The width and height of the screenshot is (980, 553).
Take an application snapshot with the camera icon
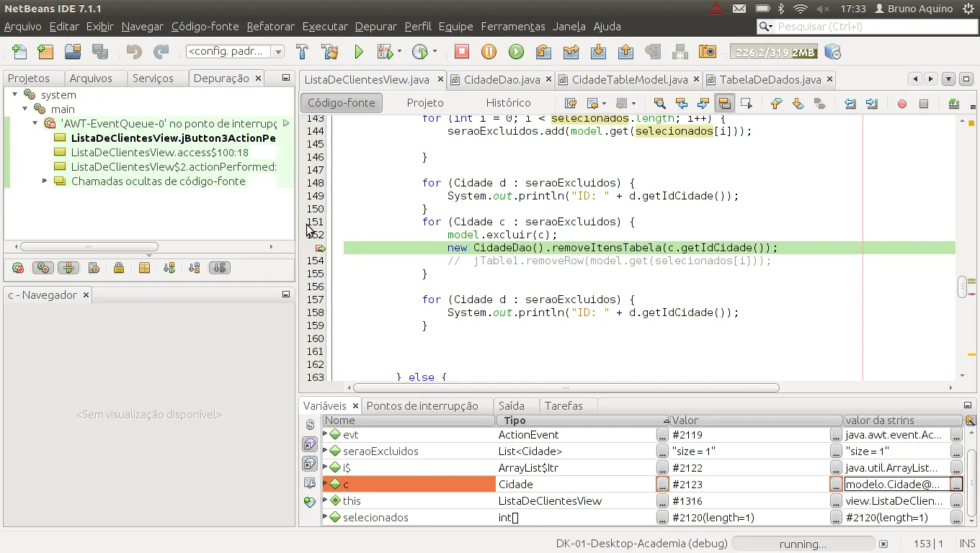708,52
